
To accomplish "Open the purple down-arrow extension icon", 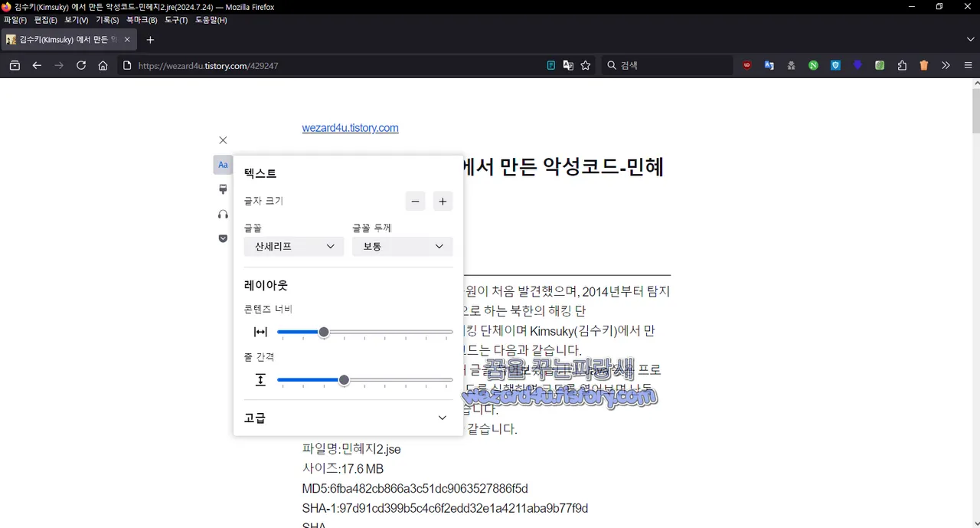I will pos(857,66).
